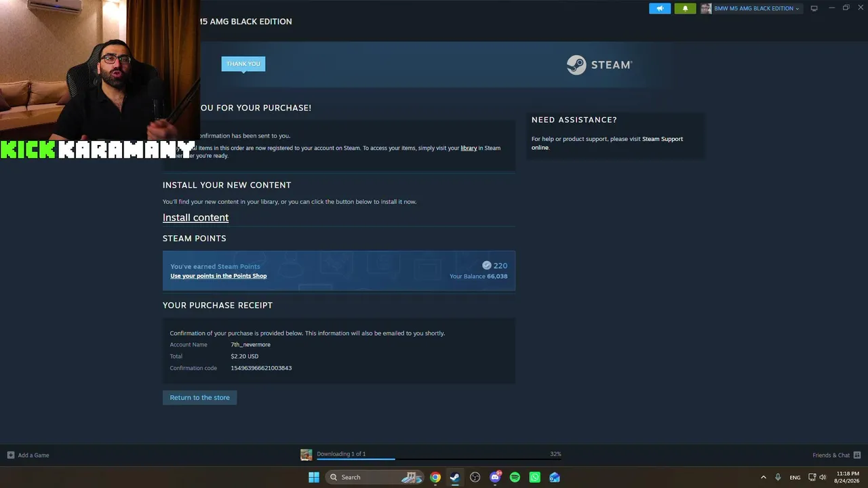
Task: Click Return to the store button
Action: [x=199, y=397]
